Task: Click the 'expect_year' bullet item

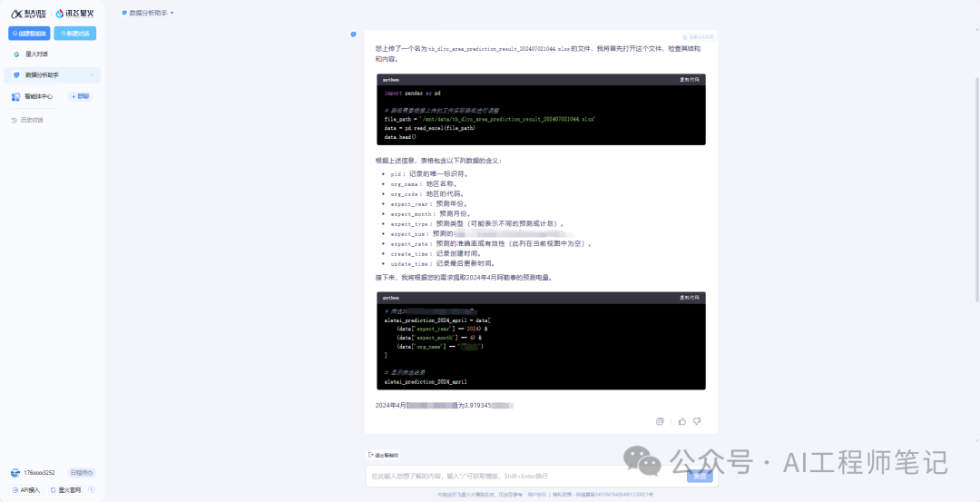Action: (x=428, y=204)
